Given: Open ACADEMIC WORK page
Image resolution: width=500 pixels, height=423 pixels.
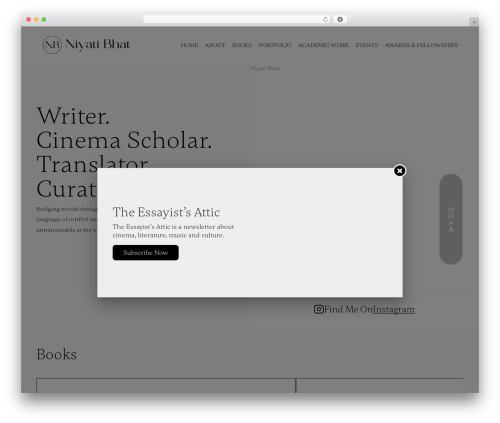Looking at the screenshot, I should pyautogui.click(x=323, y=45).
